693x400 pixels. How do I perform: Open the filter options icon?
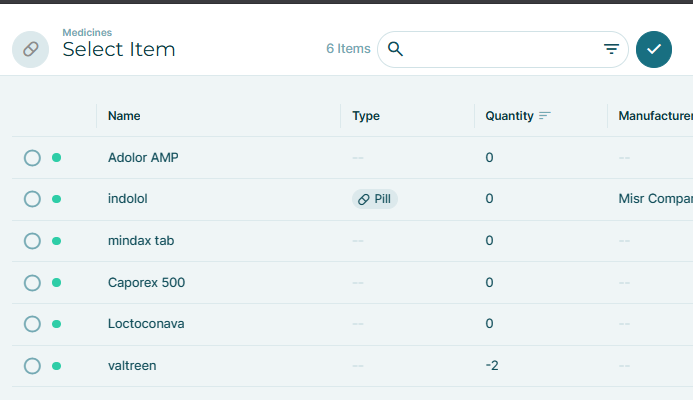coord(611,49)
